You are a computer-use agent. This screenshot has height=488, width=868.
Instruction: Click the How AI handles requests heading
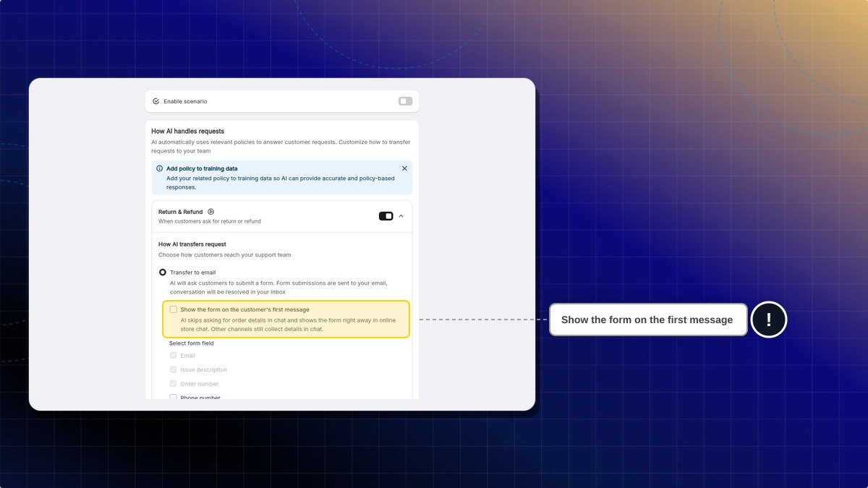(x=188, y=132)
